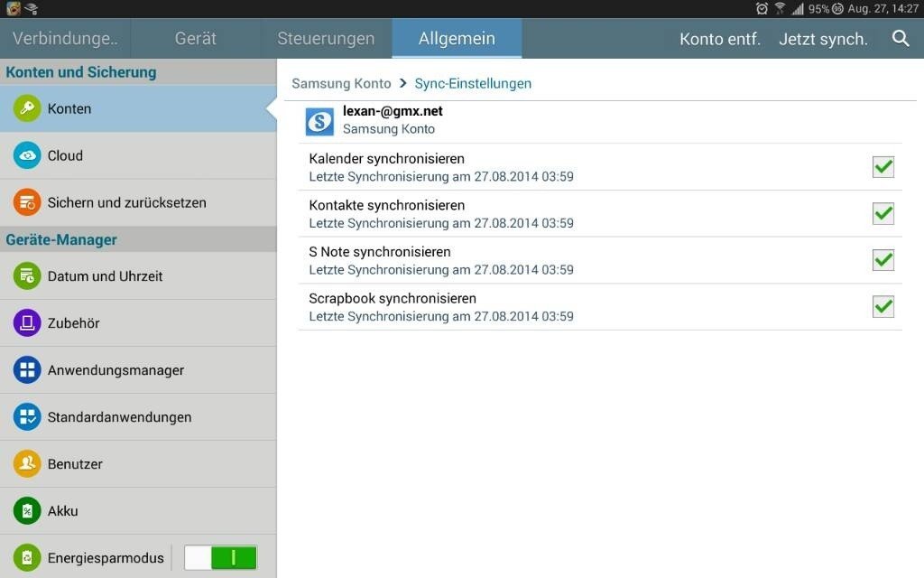Open the Akku entry
Viewport: 924px width, 578px height.
tap(138, 511)
